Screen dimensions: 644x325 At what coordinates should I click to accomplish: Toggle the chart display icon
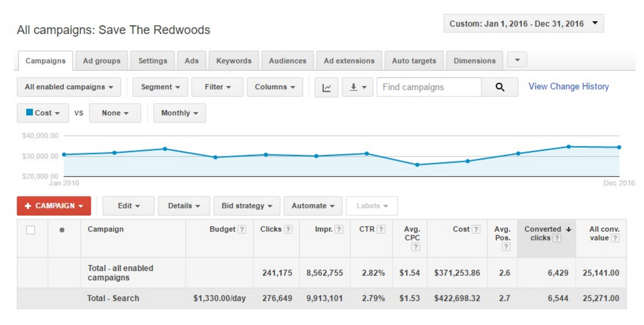point(326,87)
